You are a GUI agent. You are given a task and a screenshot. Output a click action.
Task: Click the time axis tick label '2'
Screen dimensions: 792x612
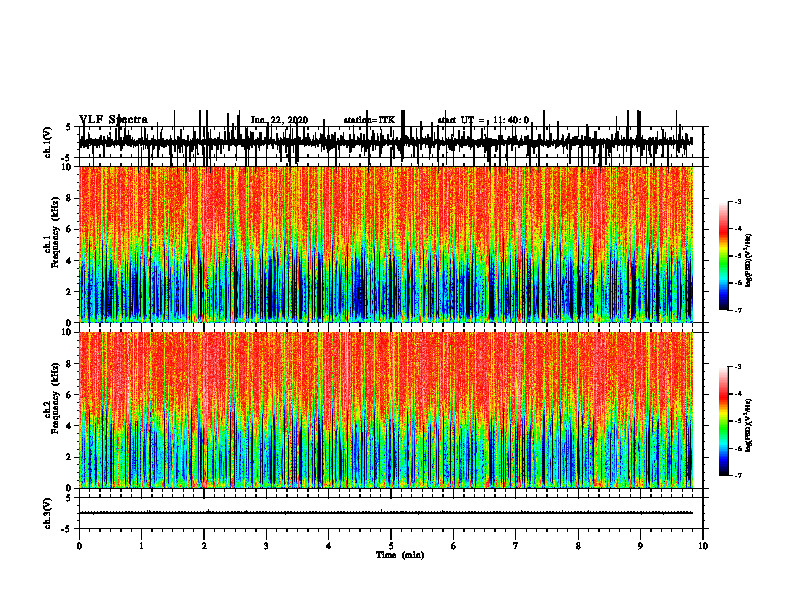point(204,546)
